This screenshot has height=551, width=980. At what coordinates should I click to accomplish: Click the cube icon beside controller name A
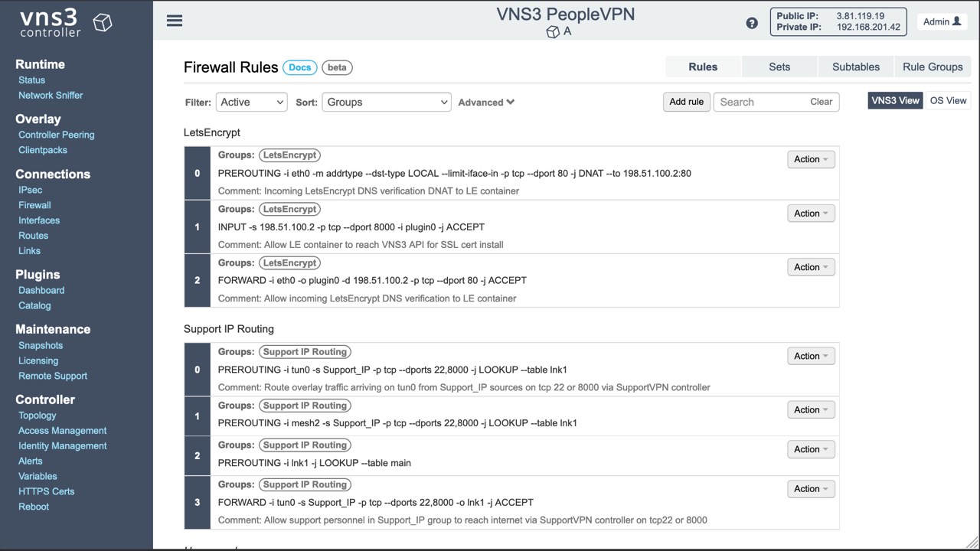[x=553, y=32]
